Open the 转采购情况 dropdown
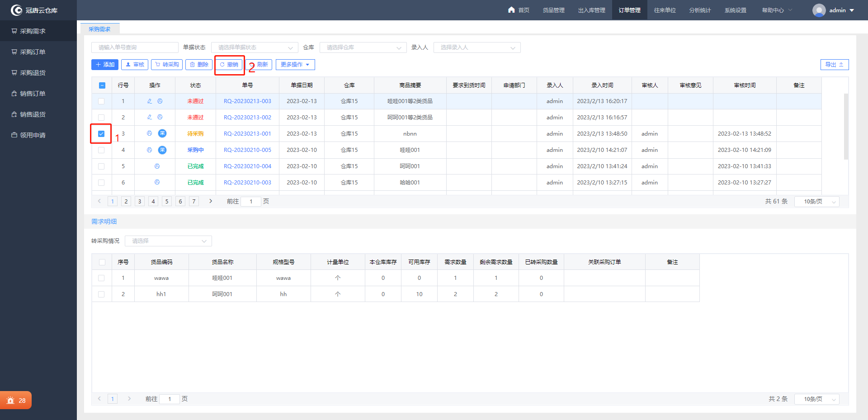The width and height of the screenshot is (868, 420). (x=168, y=241)
